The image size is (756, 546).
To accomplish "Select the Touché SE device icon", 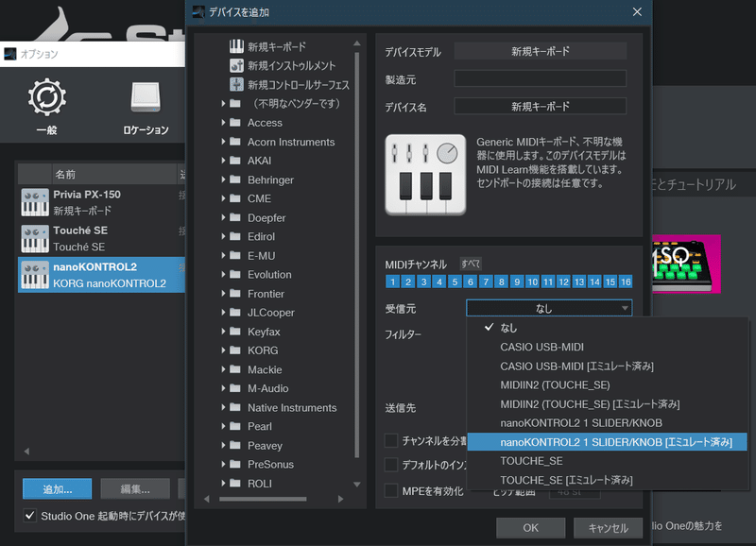I will click(35, 239).
